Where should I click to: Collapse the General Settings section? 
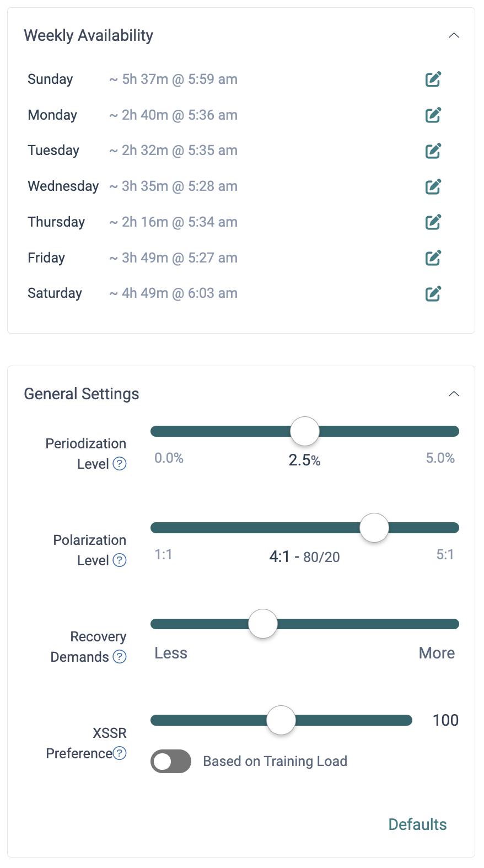click(454, 394)
